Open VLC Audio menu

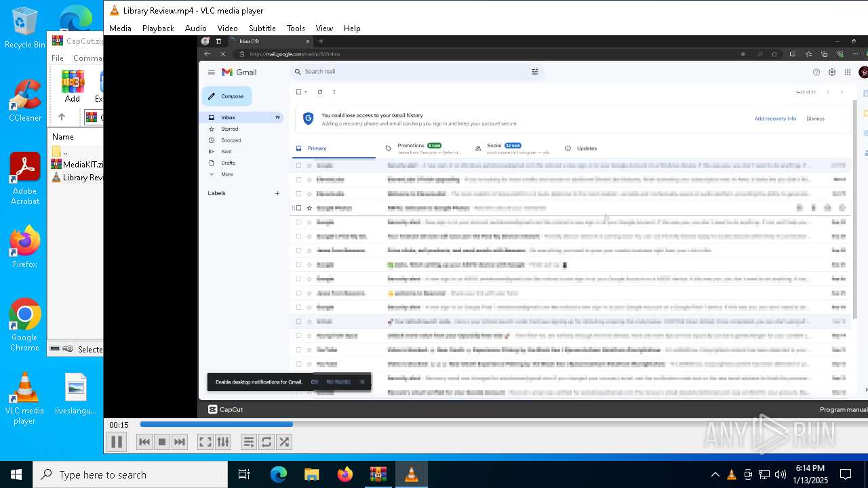click(195, 28)
